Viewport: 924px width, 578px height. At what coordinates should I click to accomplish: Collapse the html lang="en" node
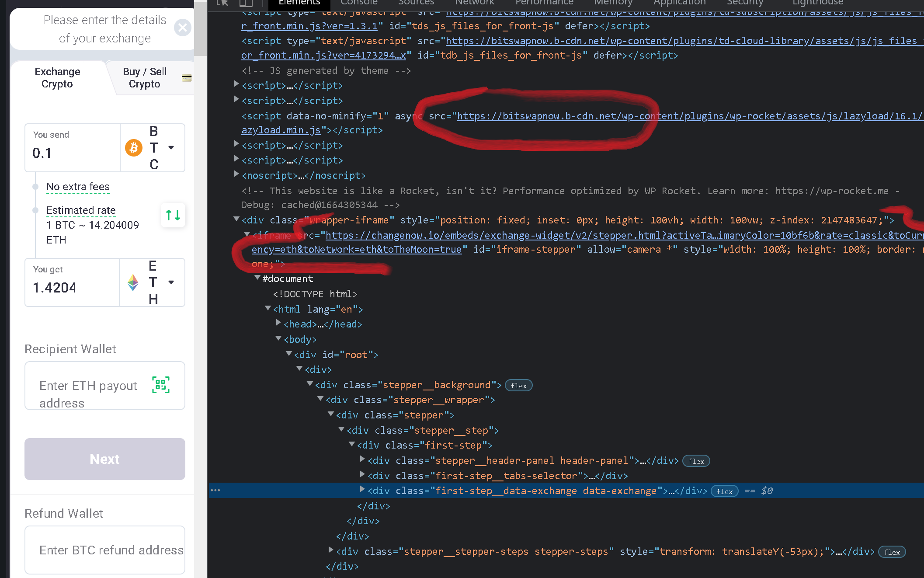tap(268, 308)
